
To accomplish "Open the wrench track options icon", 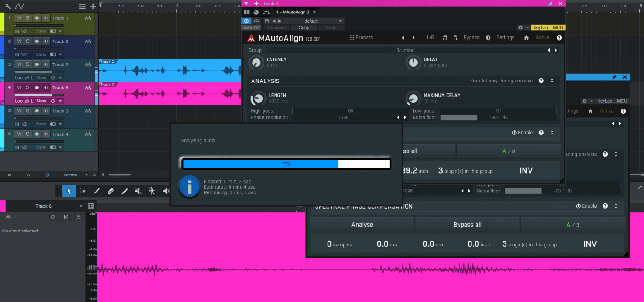I will [x=7, y=6].
